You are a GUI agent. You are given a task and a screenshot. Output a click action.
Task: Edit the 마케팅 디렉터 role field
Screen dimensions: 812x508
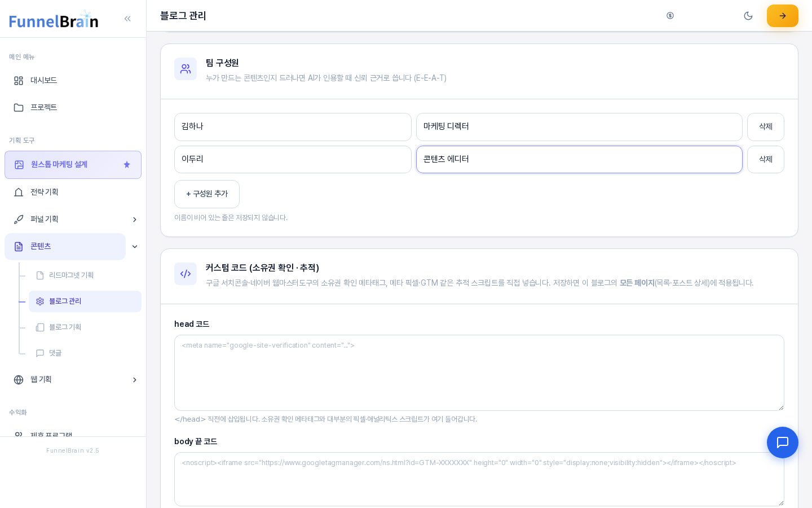tap(579, 127)
